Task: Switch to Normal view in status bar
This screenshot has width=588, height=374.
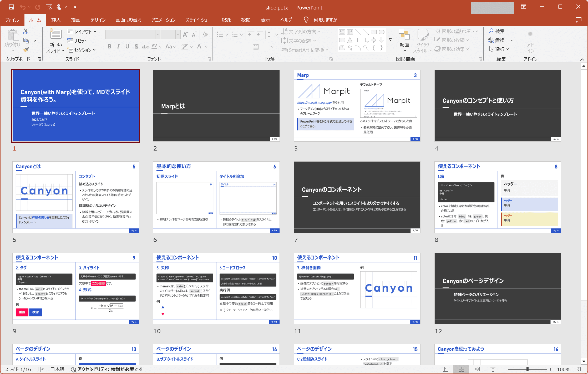Action: click(x=445, y=369)
